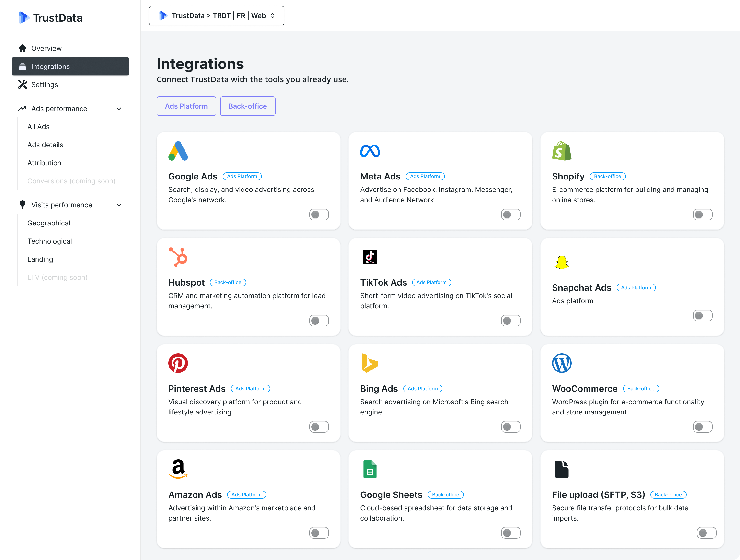Open Settings in the sidebar

click(45, 85)
